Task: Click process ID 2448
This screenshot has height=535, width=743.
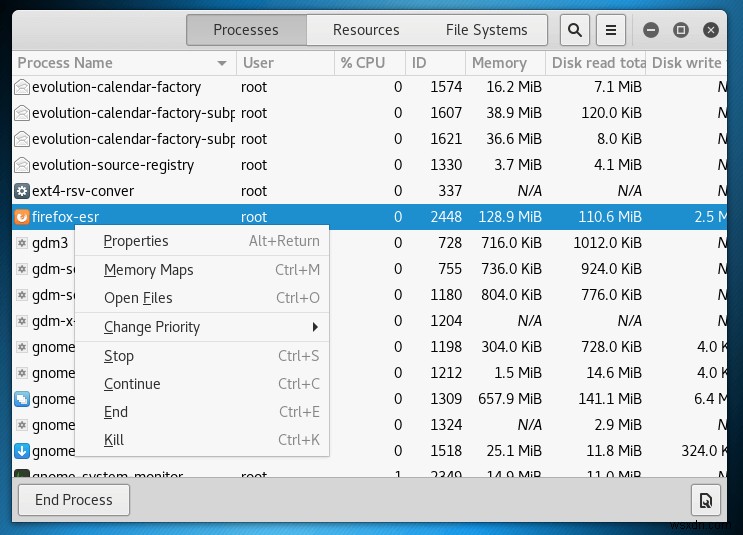Action: point(446,217)
